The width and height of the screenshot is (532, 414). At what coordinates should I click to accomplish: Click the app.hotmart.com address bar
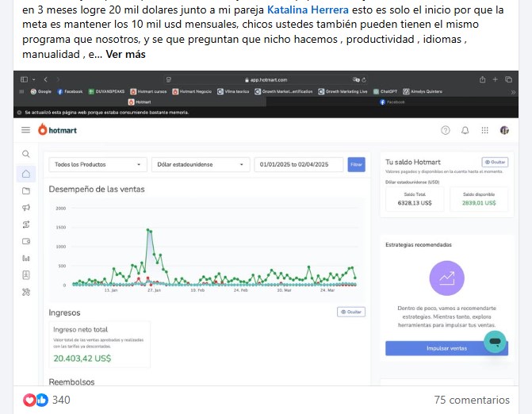(266, 80)
